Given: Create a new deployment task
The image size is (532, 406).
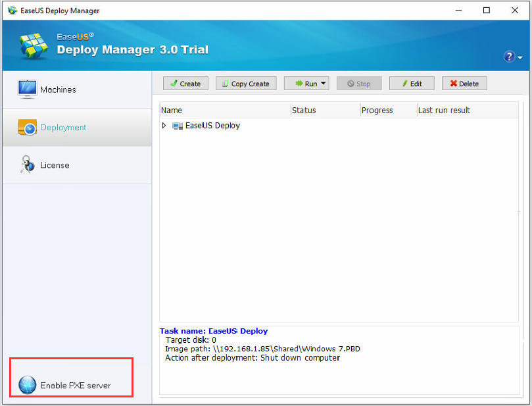Looking at the screenshot, I should pos(185,84).
